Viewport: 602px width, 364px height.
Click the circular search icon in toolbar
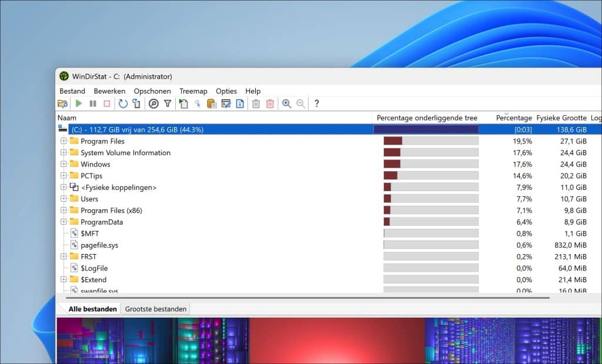coord(153,103)
